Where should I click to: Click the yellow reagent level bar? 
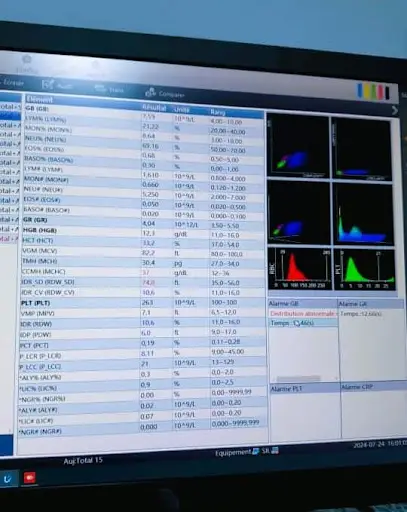(x=367, y=91)
